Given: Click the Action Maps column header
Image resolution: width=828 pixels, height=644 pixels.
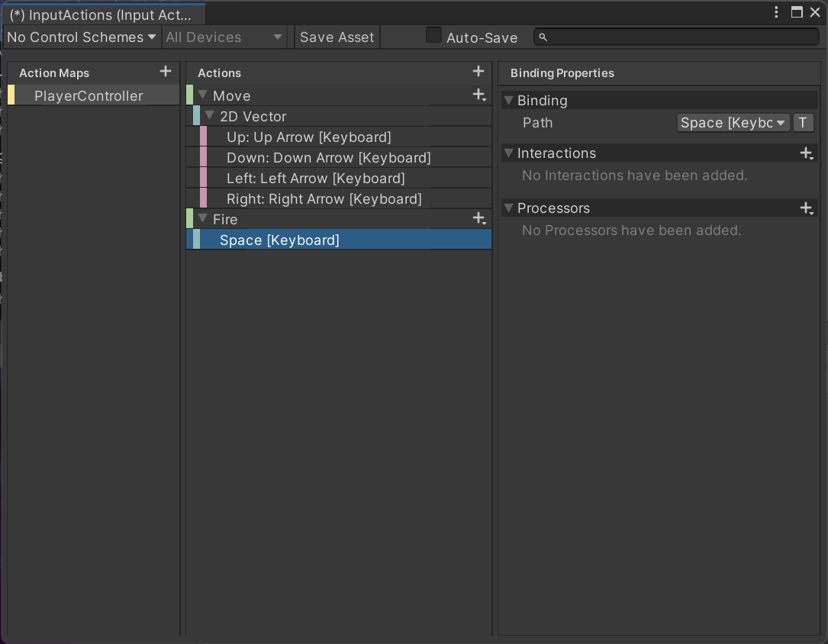Looking at the screenshot, I should pos(54,72).
